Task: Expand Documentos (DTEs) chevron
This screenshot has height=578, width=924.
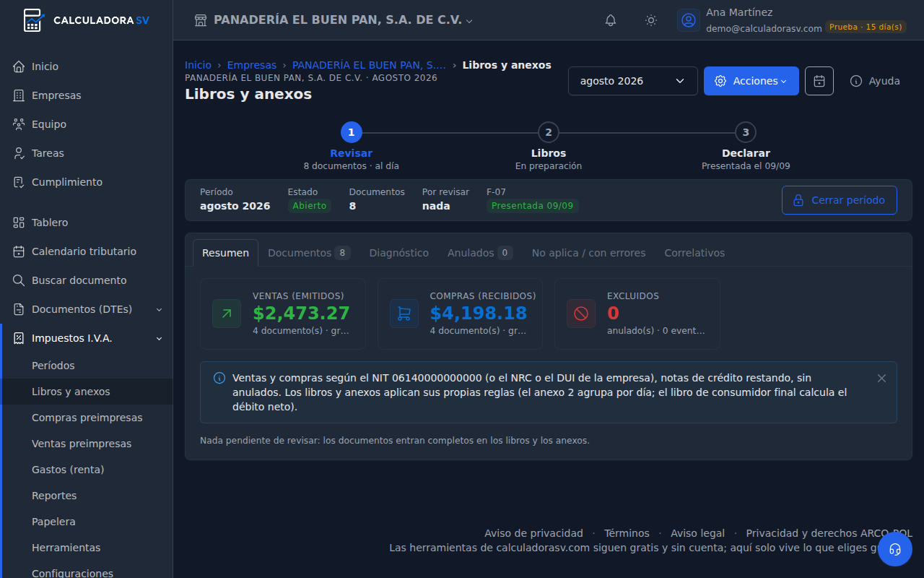Action: 159,309
